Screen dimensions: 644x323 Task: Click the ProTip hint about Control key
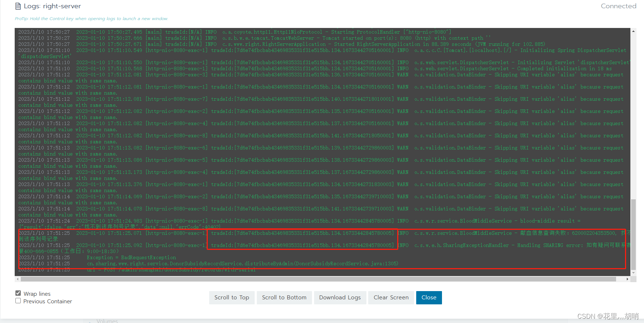(91, 19)
